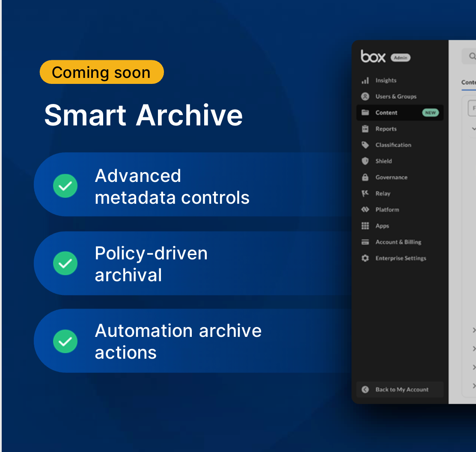Click the box logo in the admin sidebar
Viewport: 476px width, 452px height.
coord(373,56)
